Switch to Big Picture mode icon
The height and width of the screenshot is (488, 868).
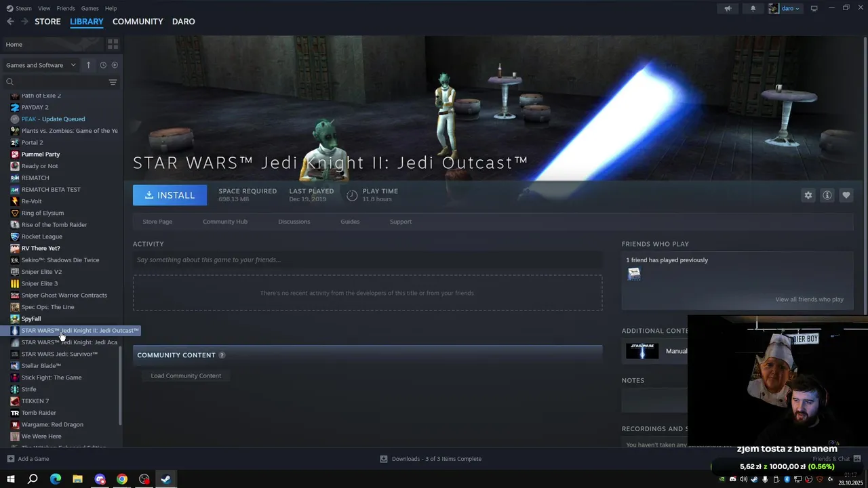(814, 9)
